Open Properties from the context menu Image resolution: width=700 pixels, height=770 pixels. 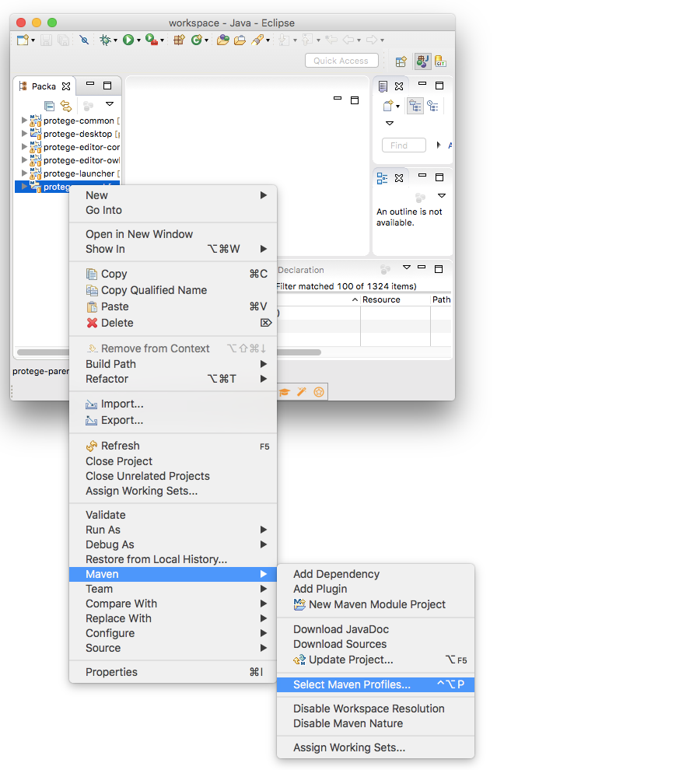coord(173,672)
